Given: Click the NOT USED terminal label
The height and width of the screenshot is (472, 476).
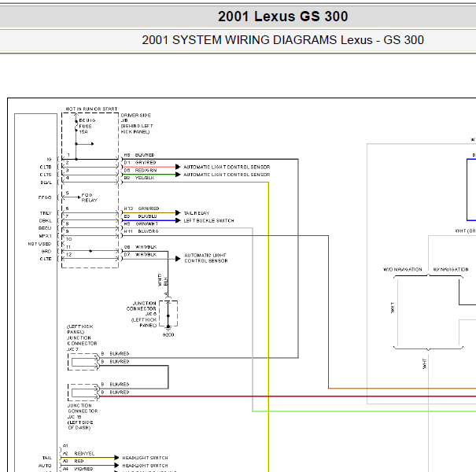Looking at the screenshot, I should pyautogui.click(x=39, y=244).
